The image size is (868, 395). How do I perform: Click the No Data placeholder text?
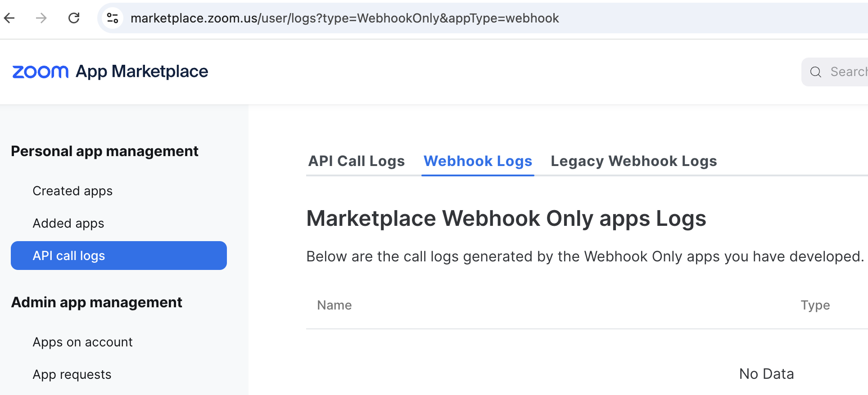[766, 374]
